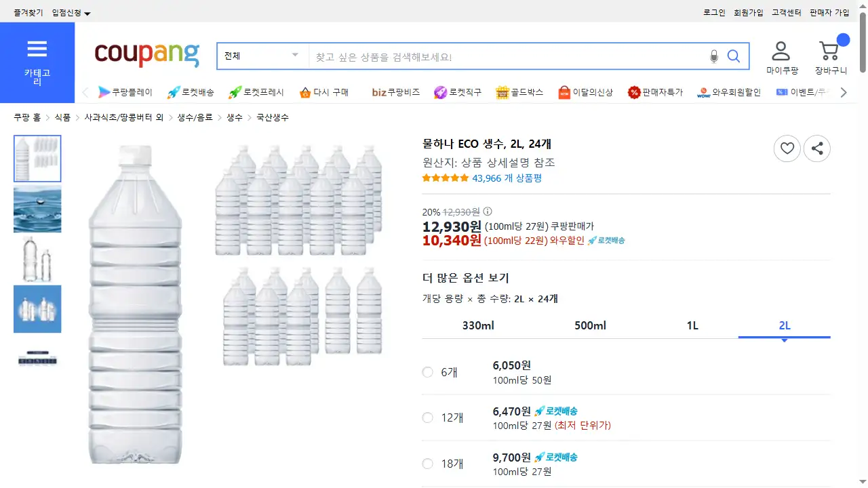Image resolution: width=868 pixels, height=488 pixels.
Task: Click the 6,470원 price text
Action: tap(512, 411)
